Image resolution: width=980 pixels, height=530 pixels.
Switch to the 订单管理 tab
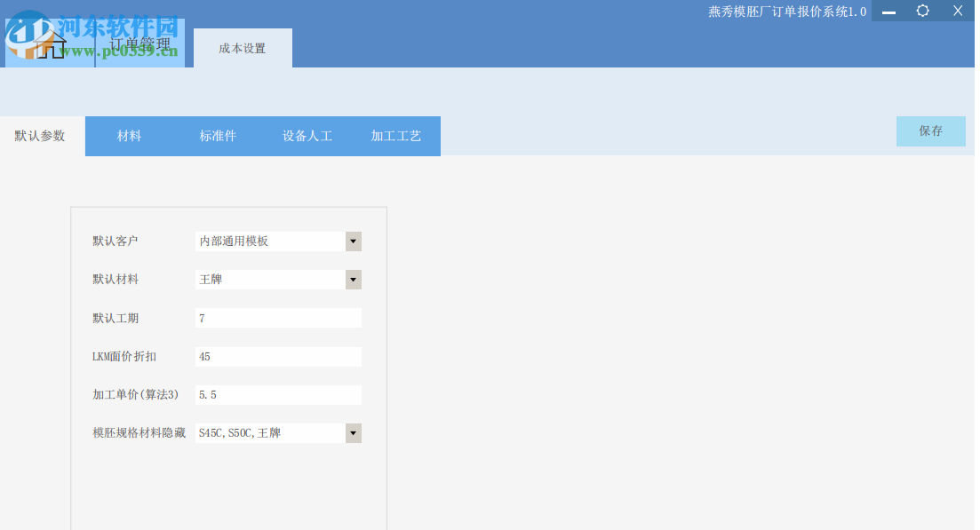(x=140, y=44)
